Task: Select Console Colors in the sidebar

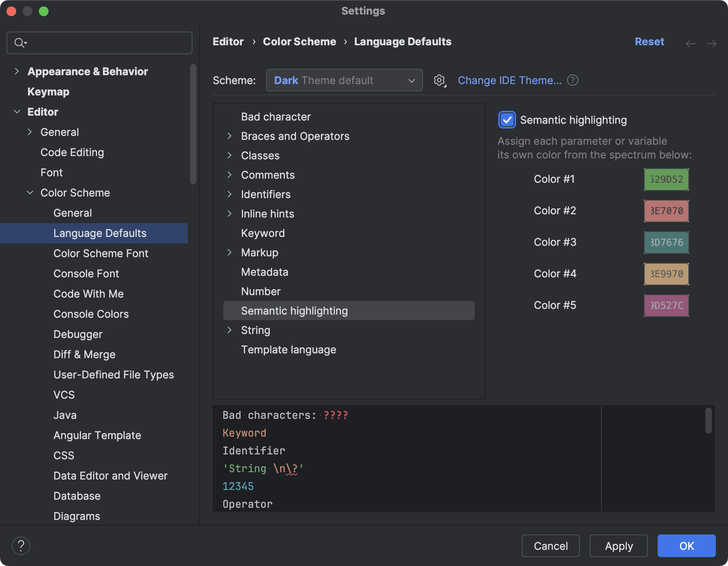Action: [91, 314]
